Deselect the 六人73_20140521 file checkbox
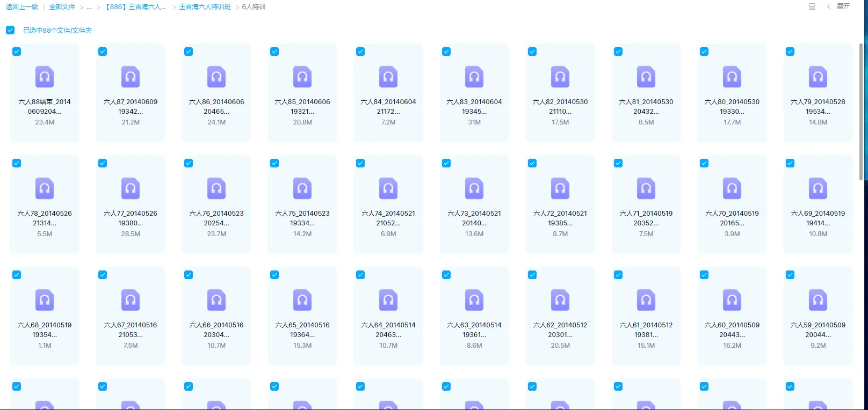The image size is (868, 410). tap(446, 163)
